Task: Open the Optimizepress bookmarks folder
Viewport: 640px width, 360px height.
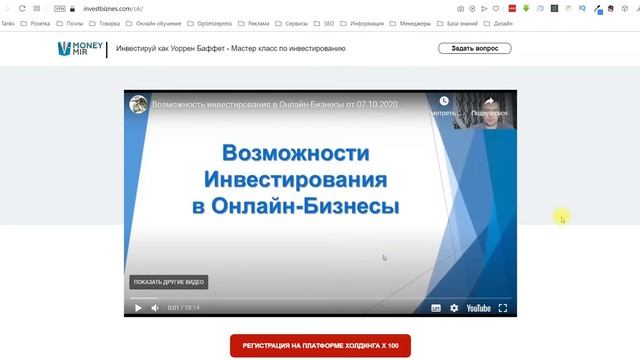Action: pyautogui.click(x=209, y=24)
